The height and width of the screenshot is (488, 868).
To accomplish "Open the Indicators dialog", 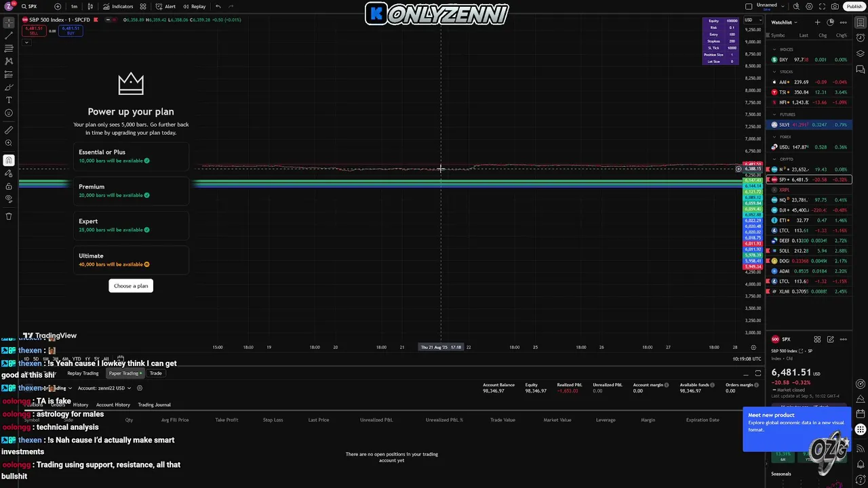I will tap(118, 6).
